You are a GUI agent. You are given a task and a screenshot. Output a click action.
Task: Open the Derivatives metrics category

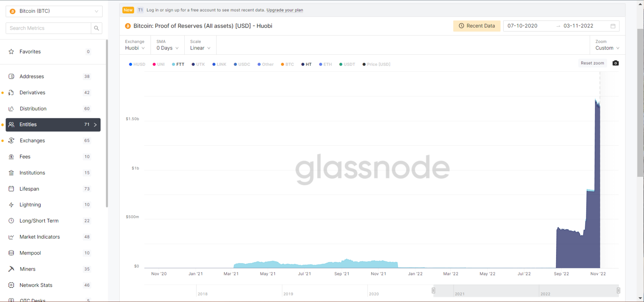coord(33,93)
